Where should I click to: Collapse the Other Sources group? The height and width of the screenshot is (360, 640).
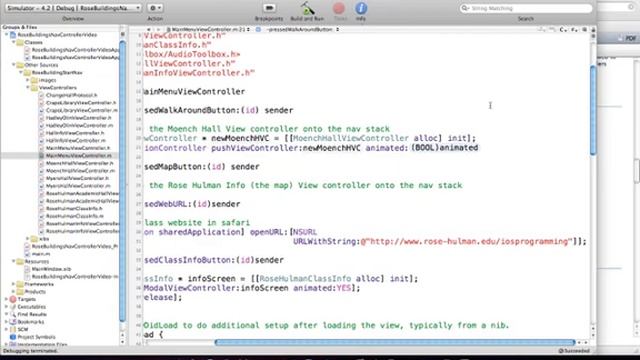[x=14, y=65]
